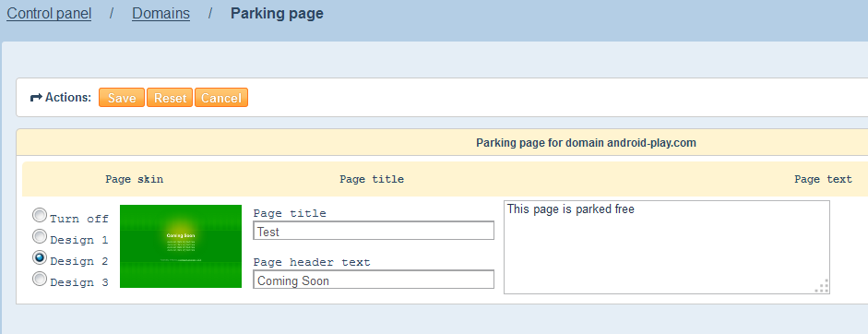The image size is (868, 334).
Task: Click the green Coming Soon preview thumbnail
Action: (181, 246)
